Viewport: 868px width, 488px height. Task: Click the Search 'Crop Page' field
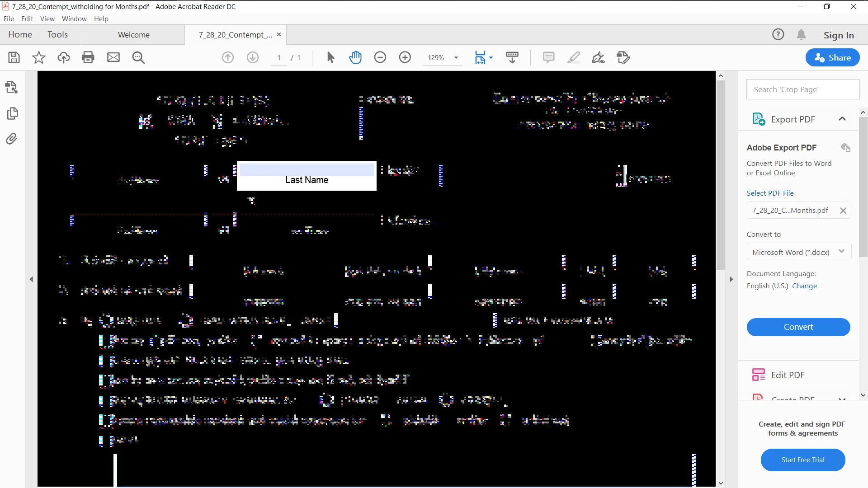(802, 89)
